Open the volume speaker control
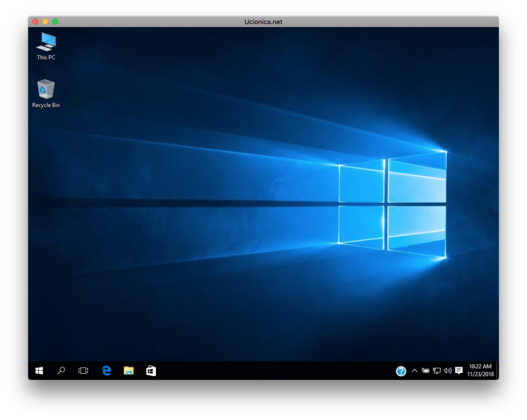The image size is (527, 420). tap(447, 371)
